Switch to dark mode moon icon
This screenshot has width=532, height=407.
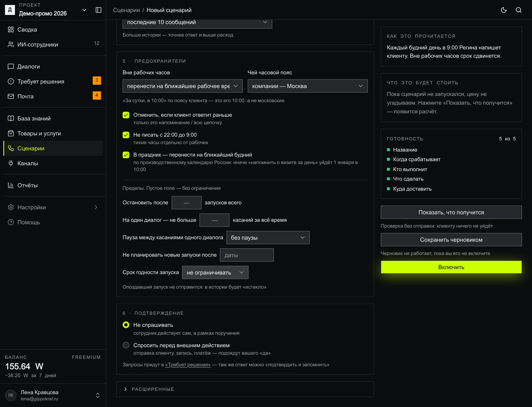pyautogui.click(x=504, y=10)
